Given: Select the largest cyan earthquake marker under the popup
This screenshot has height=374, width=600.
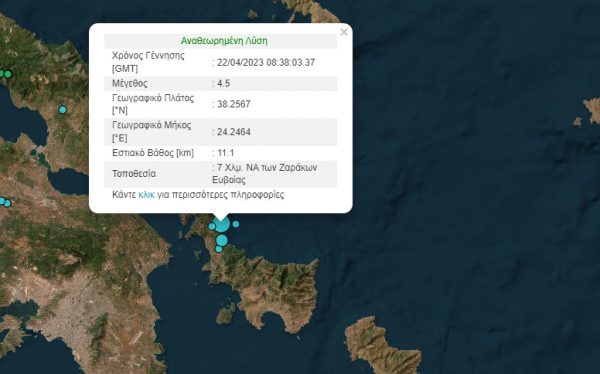Looking at the screenshot, I should (x=222, y=224).
